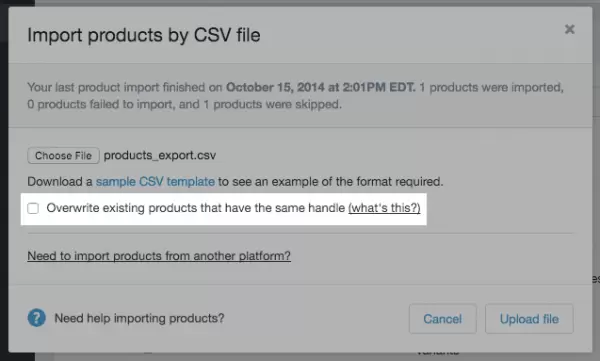Open the (what's this?) handle explanation link
Viewport: 600px width, 361px height.
(x=384, y=208)
